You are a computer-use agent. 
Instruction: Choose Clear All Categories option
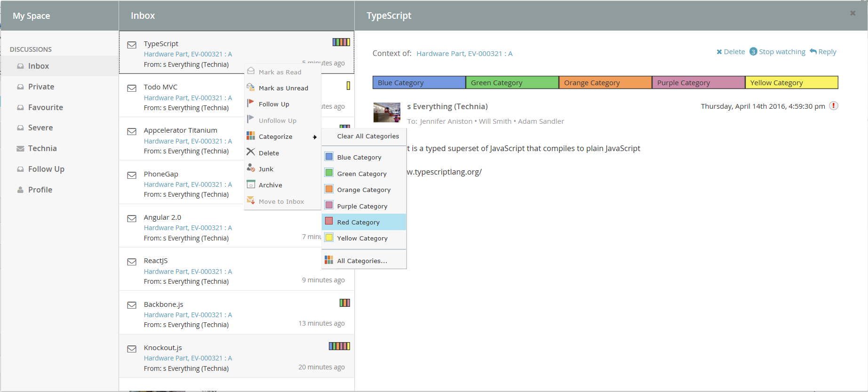368,136
